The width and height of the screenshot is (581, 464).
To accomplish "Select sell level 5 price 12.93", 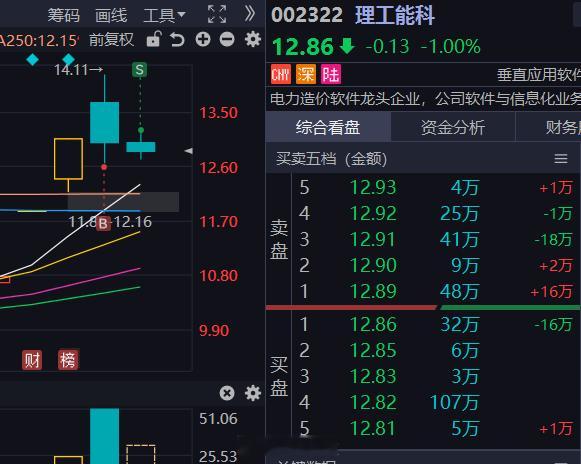I will click(x=373, y=187).
